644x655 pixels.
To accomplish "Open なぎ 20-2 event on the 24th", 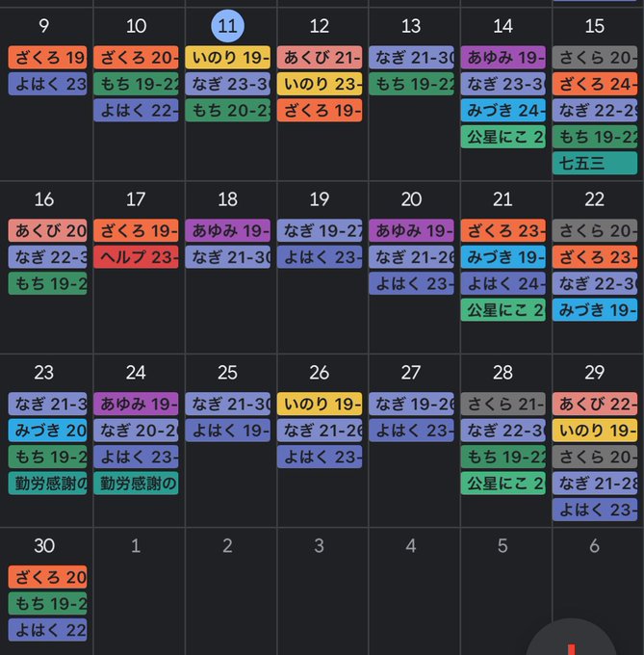I will (136, 431).
